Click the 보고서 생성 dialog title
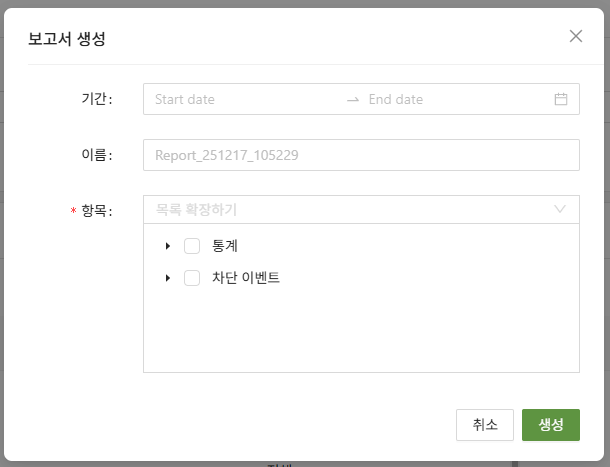 pyautogui.click(x=67, y=39)
